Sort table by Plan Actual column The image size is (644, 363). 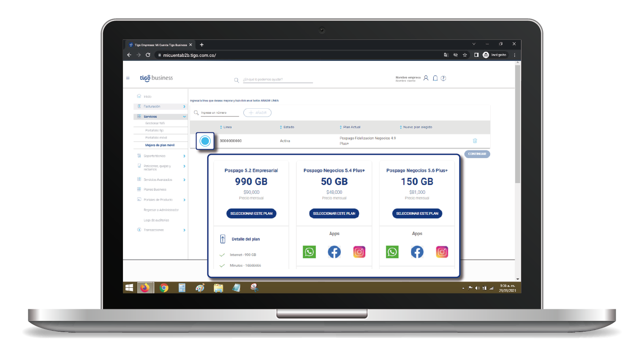[x=350, y=127]
